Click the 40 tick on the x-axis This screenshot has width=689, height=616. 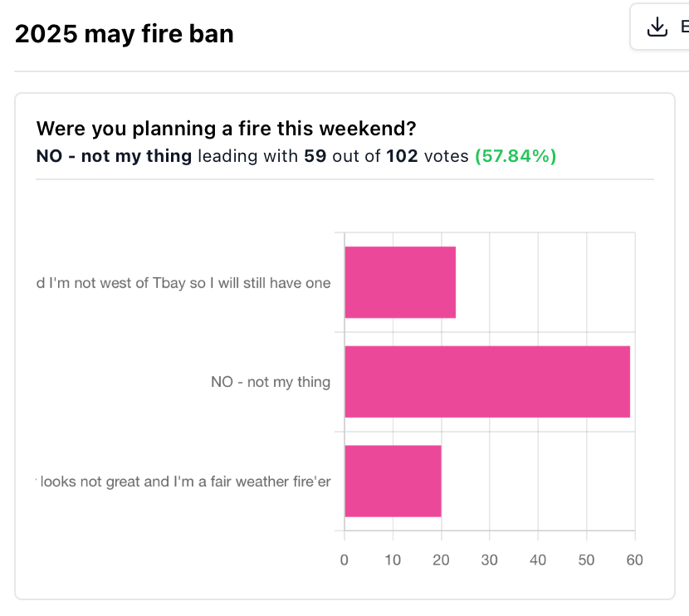point(538,560)
